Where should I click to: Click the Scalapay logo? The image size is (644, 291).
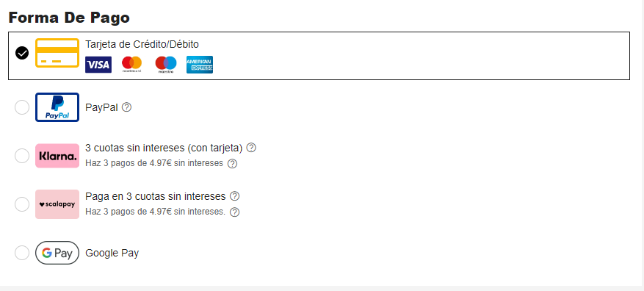pos(57,204)
